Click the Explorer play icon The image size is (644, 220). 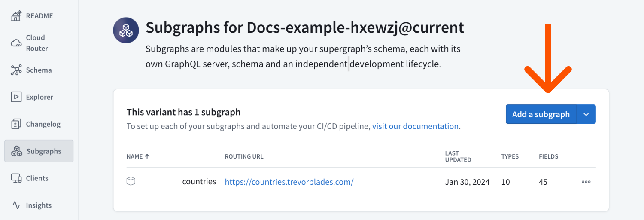coord(16,97)
